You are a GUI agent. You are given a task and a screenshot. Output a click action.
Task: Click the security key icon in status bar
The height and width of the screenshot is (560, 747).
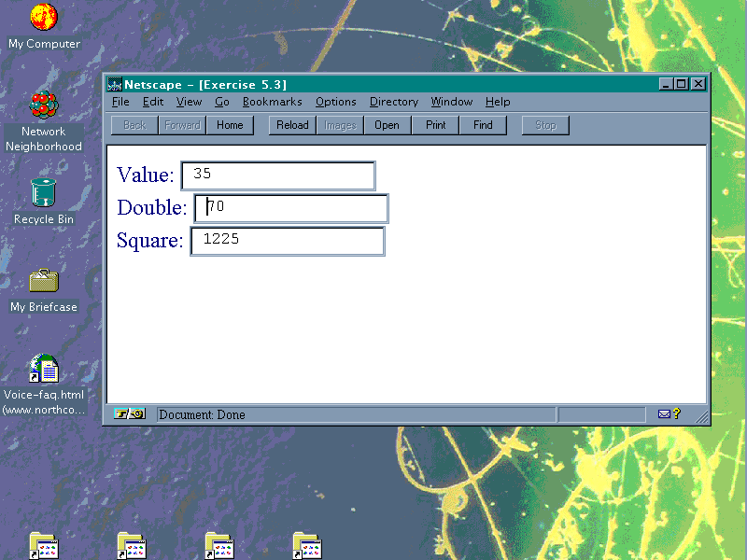(x=130, y=414)
